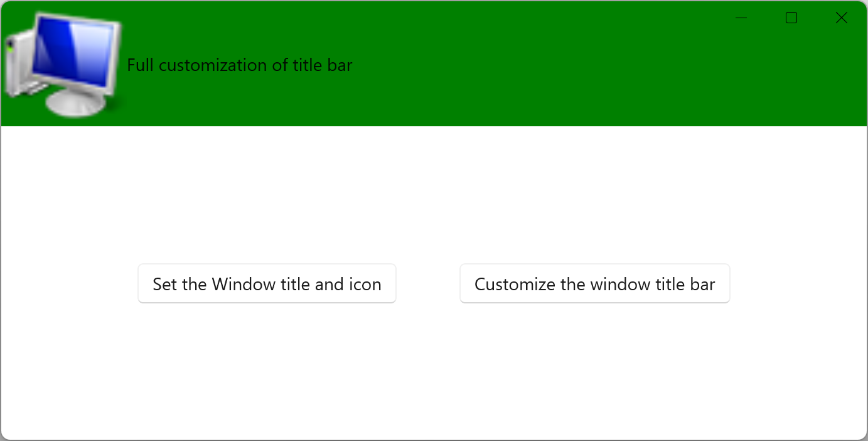Click the minimize icon on the title bar
The image size is (868, 441).
(741, 18)
